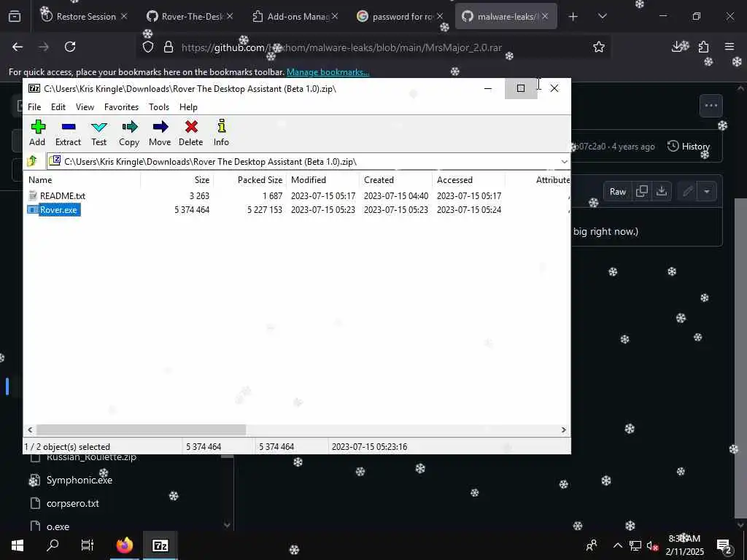This screenshot has height=560, width=747.
Task: Open the Firefox downloads panel
Action: (677, 47)
